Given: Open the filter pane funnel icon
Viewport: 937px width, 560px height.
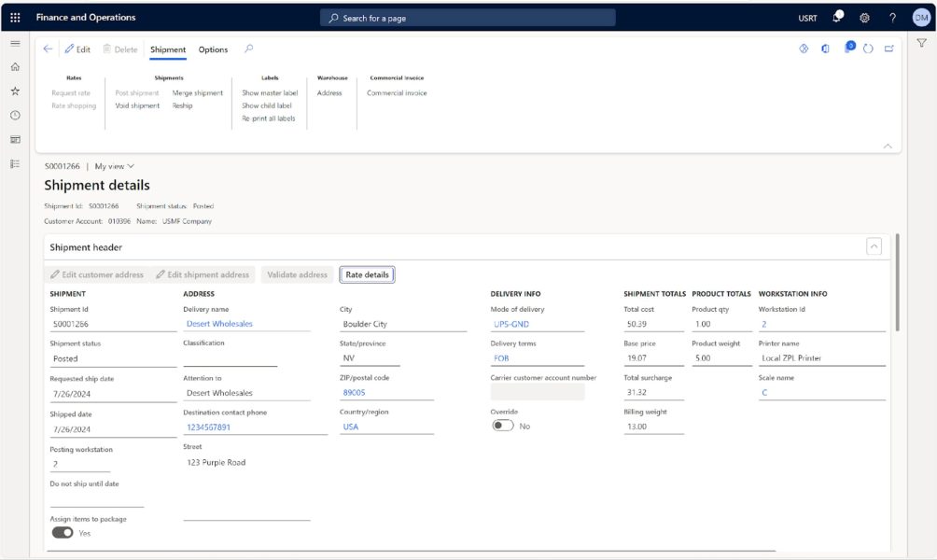Looking at the screenshot, I should tap(922, 42).
